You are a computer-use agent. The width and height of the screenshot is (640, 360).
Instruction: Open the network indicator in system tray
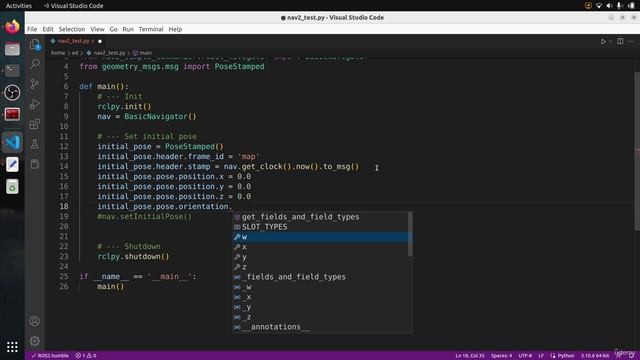point(599,6)
